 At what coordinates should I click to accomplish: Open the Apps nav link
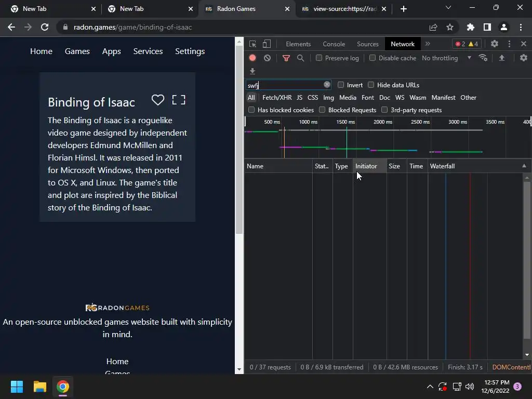point(112,51)
